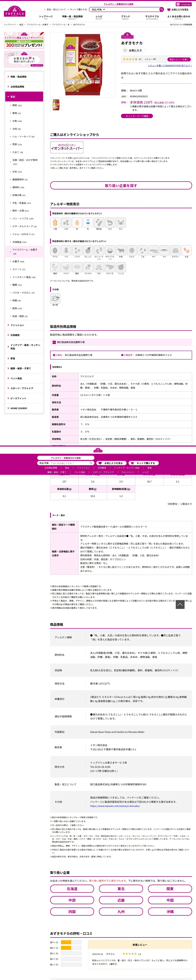The height and width of the screenshot is (980, 196).
Task: Click the そば buckwheat allergen icon
Action: tap(66, 223)
